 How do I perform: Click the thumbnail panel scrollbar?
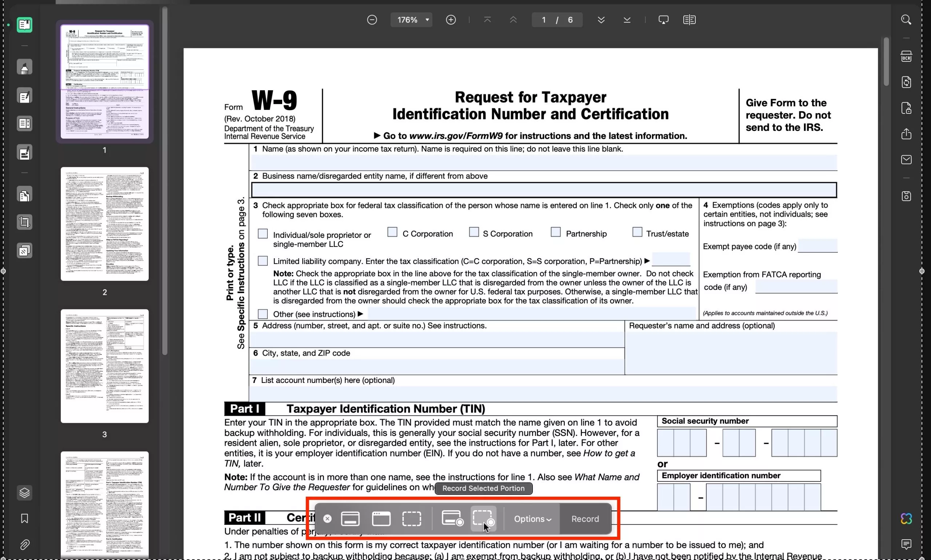[x=164, y=181]
